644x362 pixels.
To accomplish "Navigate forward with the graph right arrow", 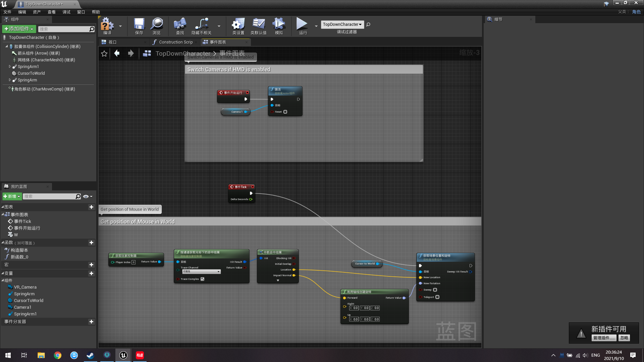I will 131,53.
